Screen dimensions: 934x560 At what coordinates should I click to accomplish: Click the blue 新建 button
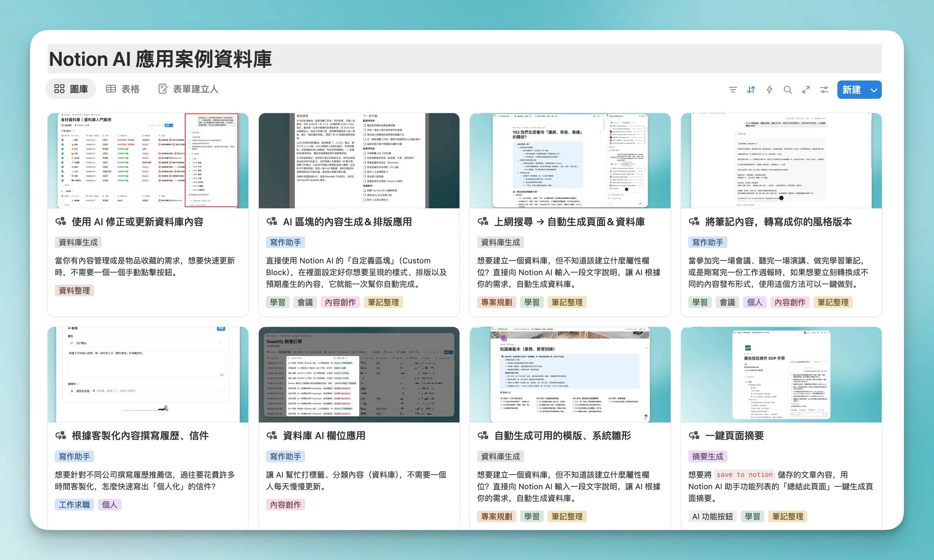tap(851, 90)
